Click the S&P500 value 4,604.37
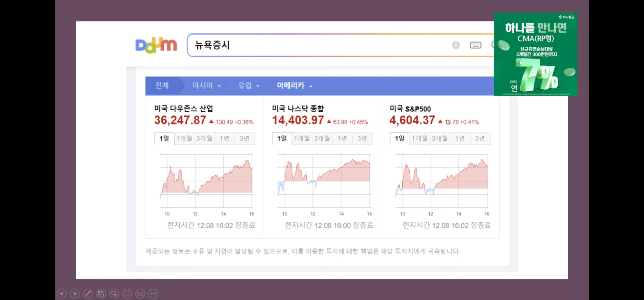 (412, 120)
